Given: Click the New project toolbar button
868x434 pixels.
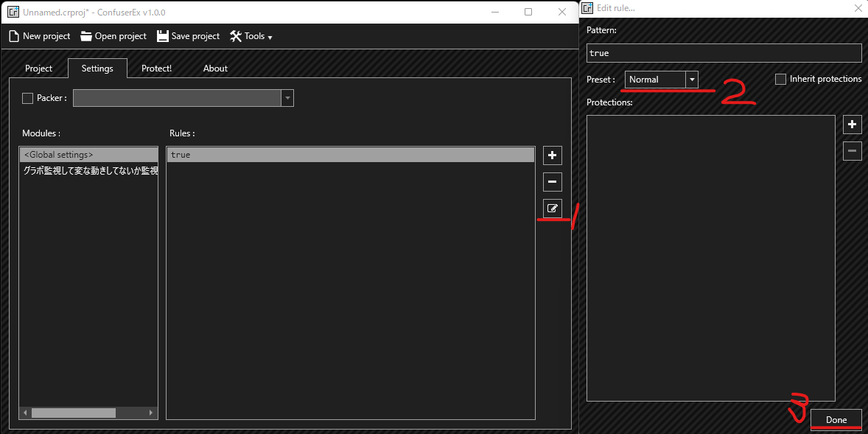Looking at the screenshot, I should coord(39,36).
